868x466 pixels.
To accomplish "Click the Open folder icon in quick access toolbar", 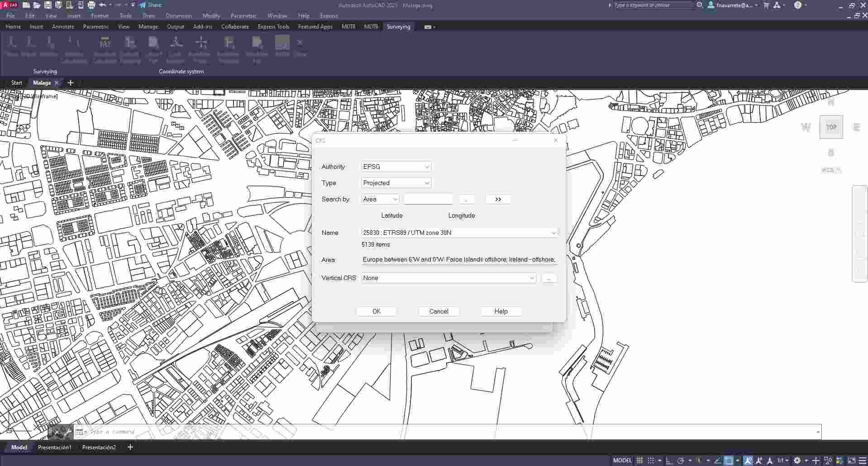I will click(37, 5).
